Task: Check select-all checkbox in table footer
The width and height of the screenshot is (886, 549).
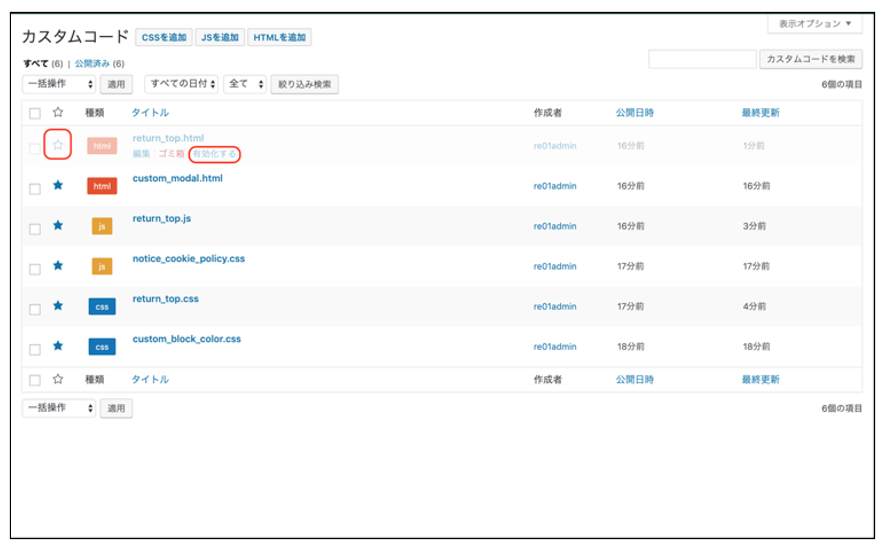Action: (x=35, y=380)
